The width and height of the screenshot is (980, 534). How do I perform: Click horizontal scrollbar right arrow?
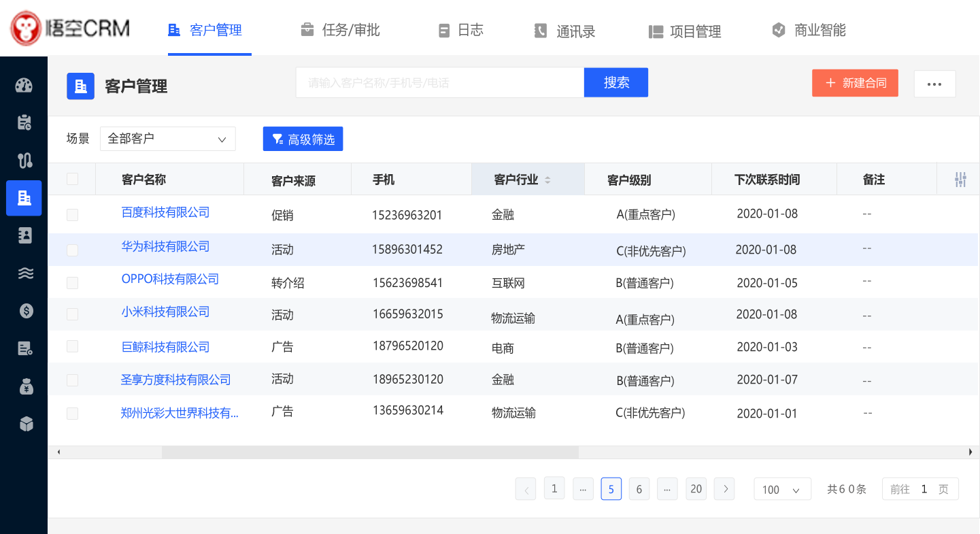click(970, 452)
